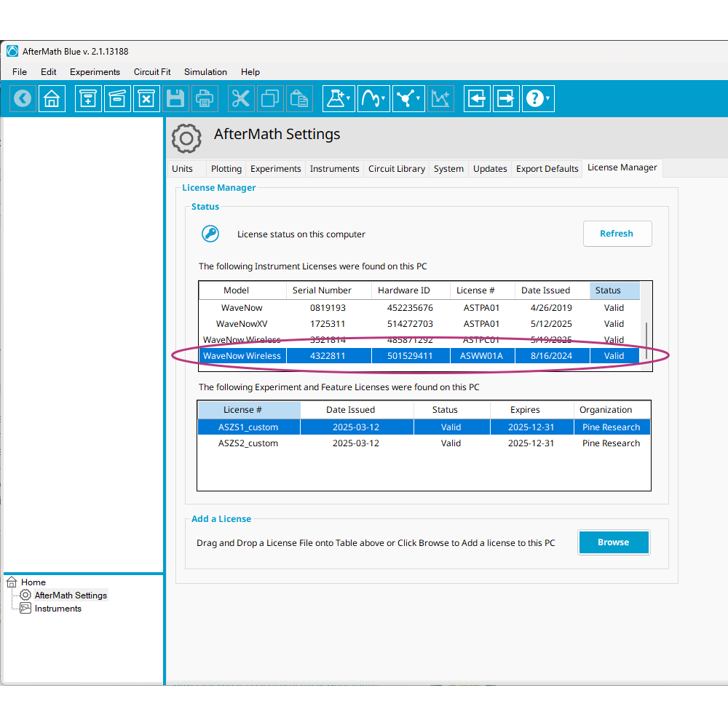Copy using the overlapping squares icon

(270, 98)
